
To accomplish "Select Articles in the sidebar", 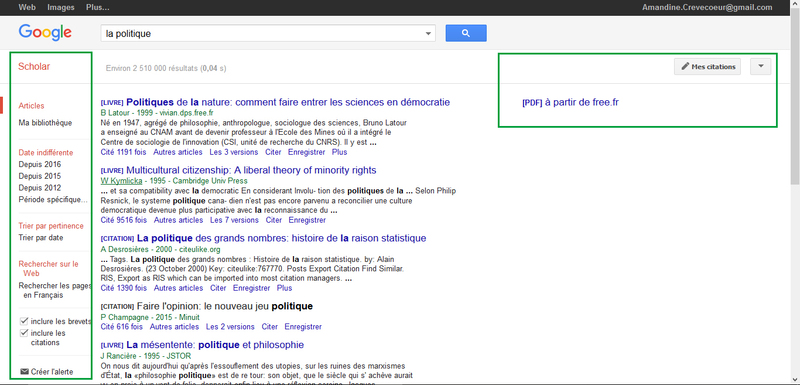I will (32, 106).
